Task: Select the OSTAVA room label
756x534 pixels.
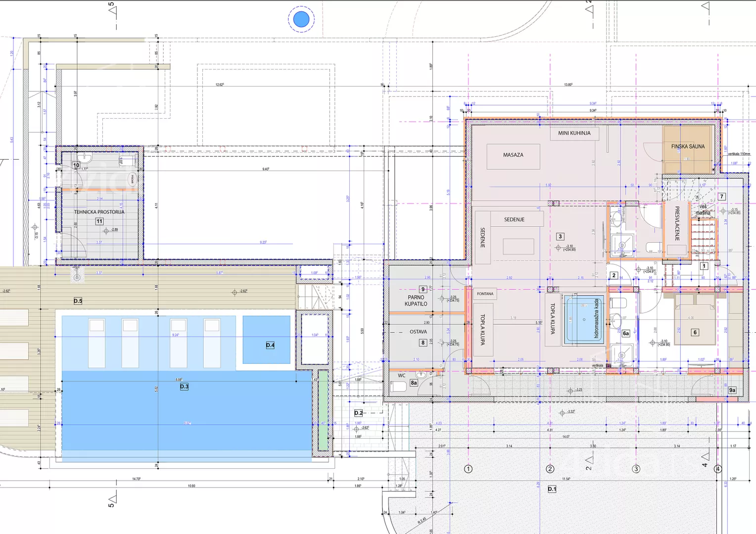Action: pos(418,332)
